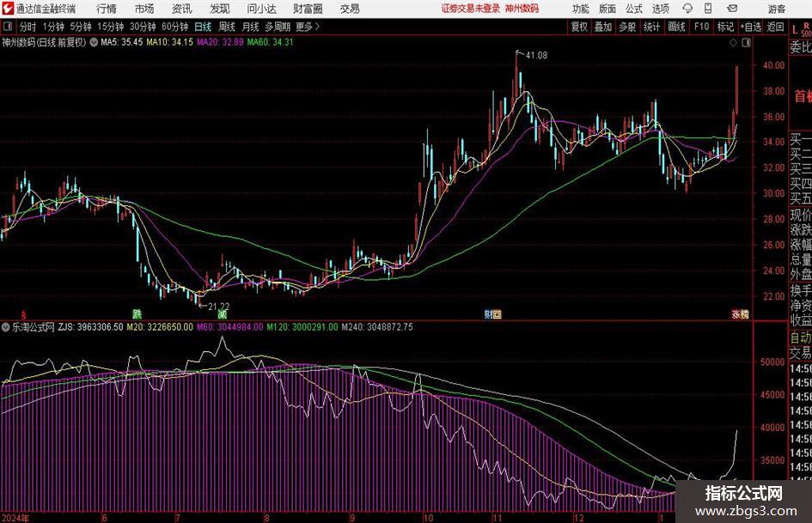This screenshot has width=812, height=523.
Task: Click the 标记 mark button
Action: click(725, 27)
